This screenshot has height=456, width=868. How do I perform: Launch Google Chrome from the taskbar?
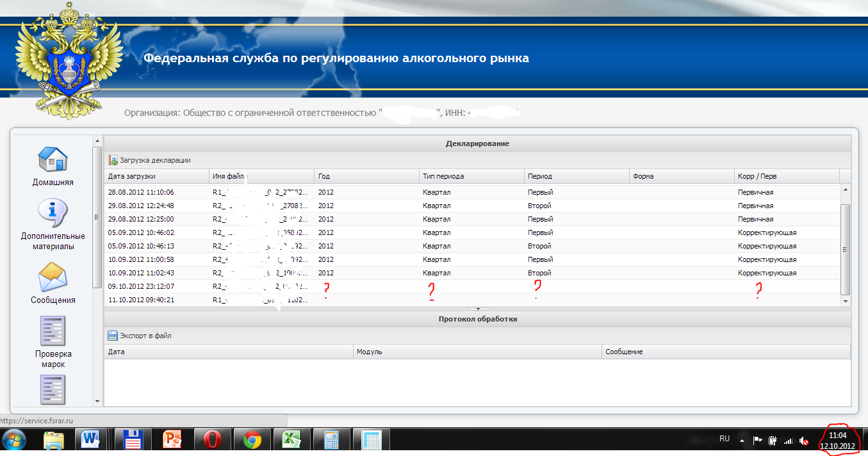pyautogui.click(x=252, y=441)
